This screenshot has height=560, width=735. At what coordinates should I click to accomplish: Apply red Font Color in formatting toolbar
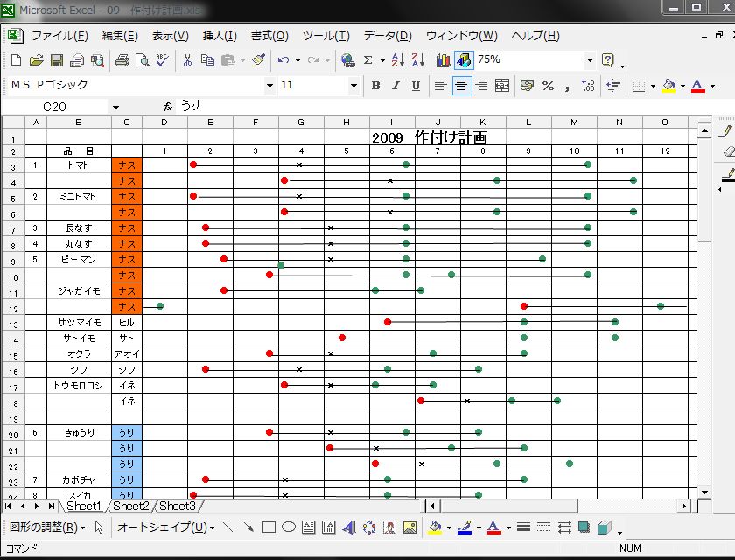click(698, 85)
